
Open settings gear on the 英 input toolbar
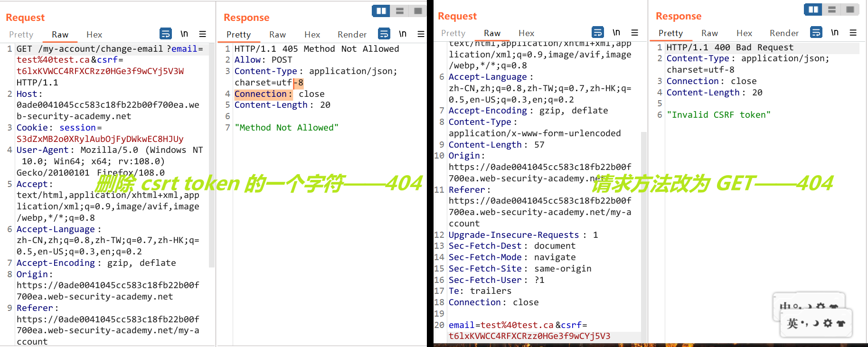tap(828, 323)
